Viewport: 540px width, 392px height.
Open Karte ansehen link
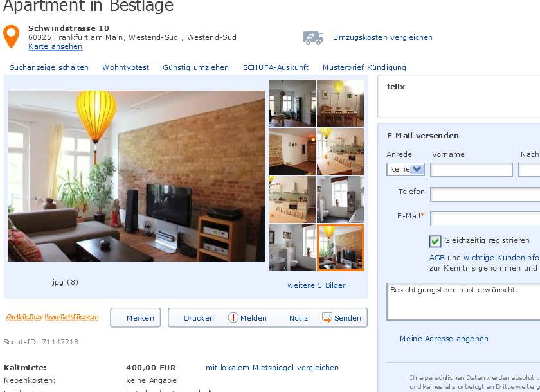coord(55,46)
